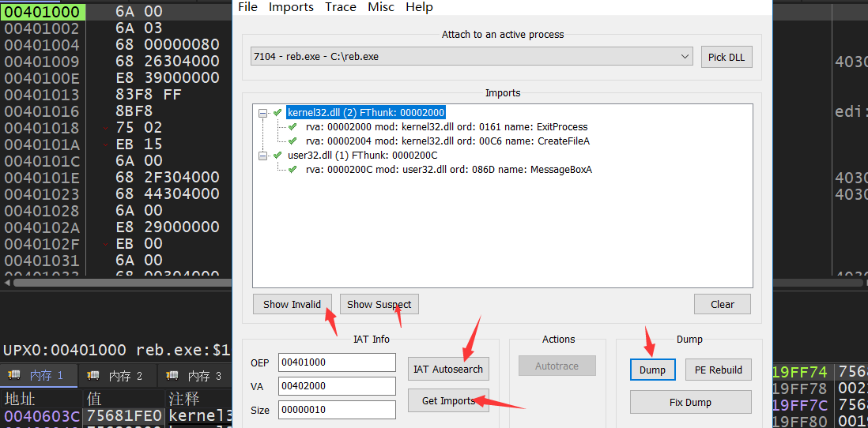
Task: Select kernel32.dll (2) FThunk: 00002000 row
Action: click(x=366, y=113)
